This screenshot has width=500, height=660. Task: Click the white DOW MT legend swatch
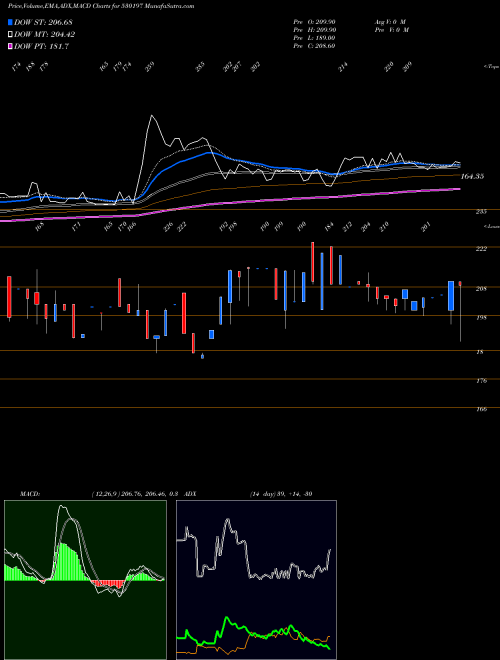[x=10, y=35]
